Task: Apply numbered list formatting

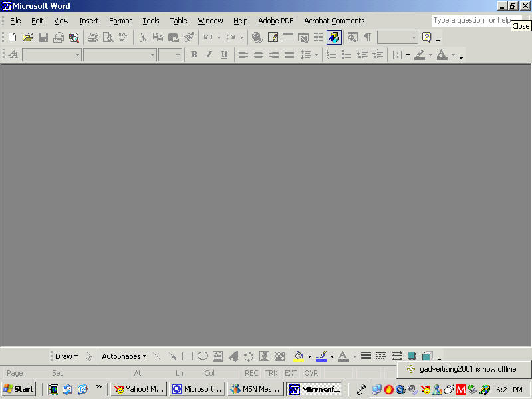Action: tap(331, 55)
